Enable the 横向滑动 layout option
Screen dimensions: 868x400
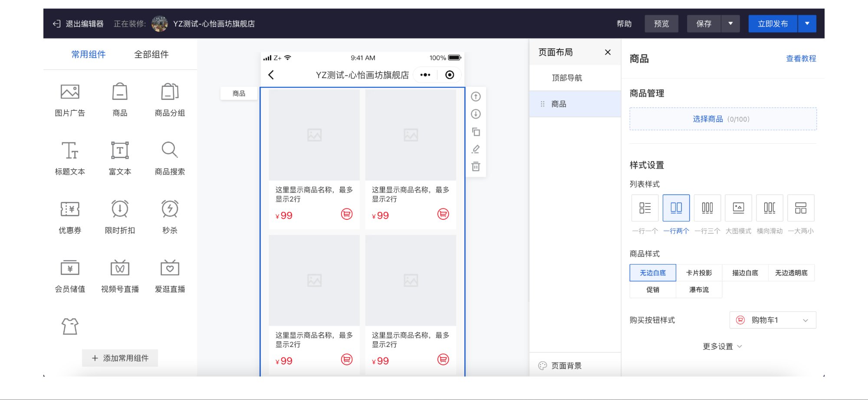(769, 208)
